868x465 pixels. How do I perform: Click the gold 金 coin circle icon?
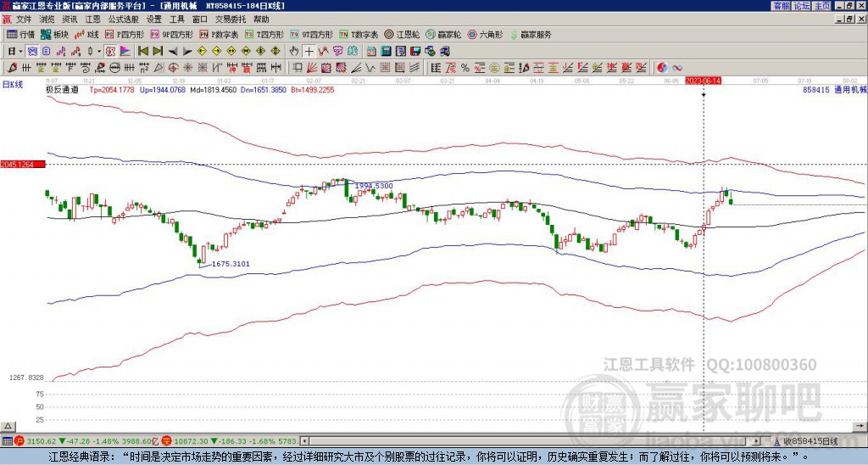click(494, 68)
